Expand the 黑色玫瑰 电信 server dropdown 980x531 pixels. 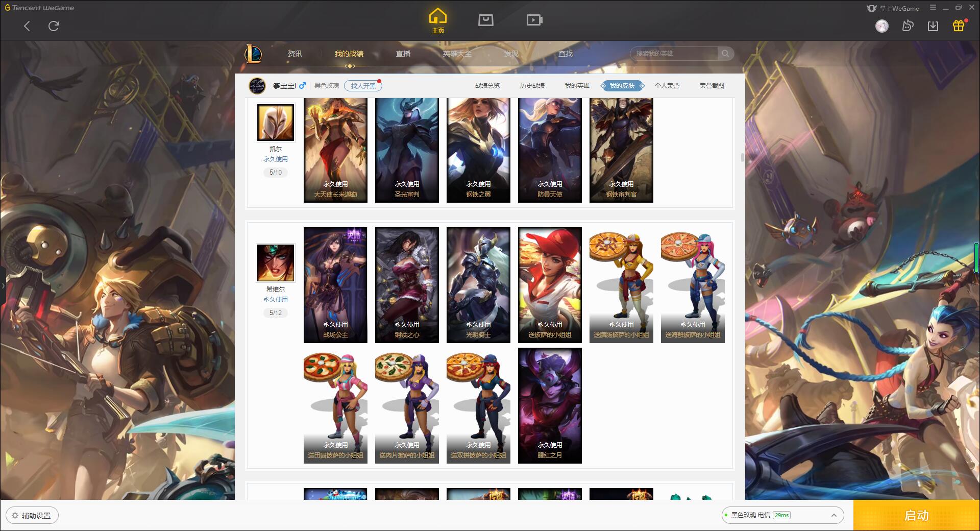[782, 515]
